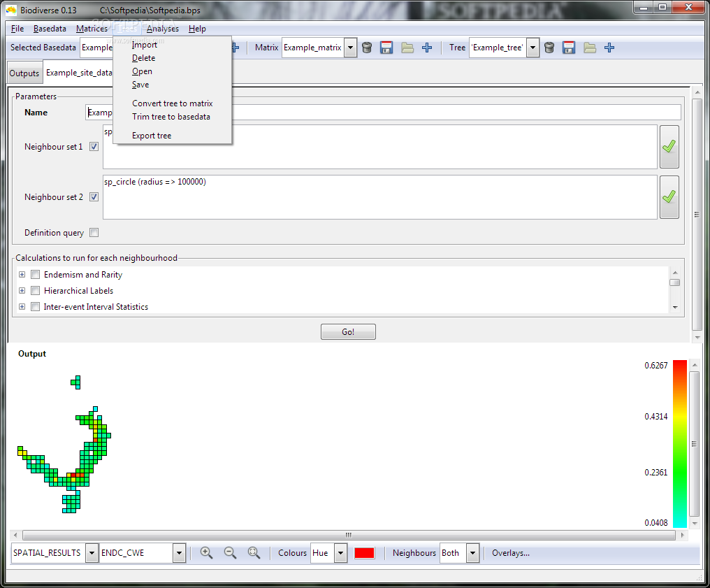Viewport: 710px width, 588px height.
Task: Open the Colours Hue dropdown
Action: [341, 553]
